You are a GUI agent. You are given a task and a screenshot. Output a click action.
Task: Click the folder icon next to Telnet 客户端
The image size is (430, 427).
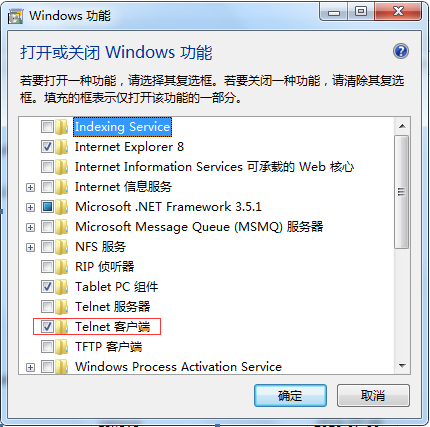click(x=62, y=327)
